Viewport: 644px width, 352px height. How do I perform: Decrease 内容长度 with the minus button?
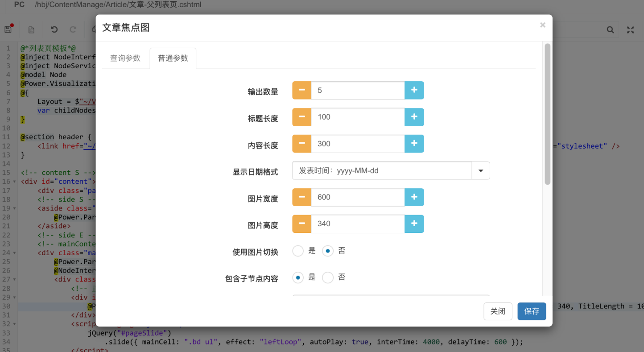coord(301,144)
